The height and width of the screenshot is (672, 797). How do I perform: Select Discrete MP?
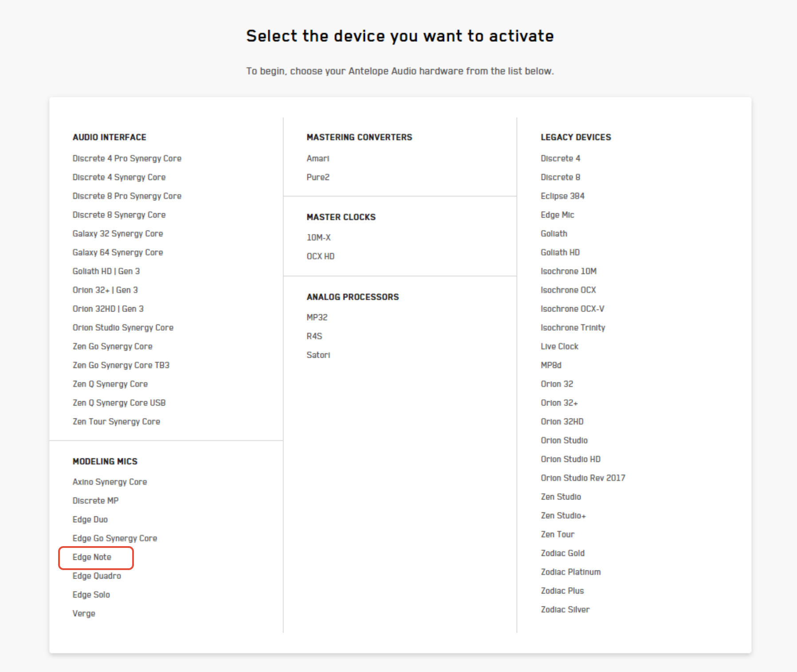point(95,500)
